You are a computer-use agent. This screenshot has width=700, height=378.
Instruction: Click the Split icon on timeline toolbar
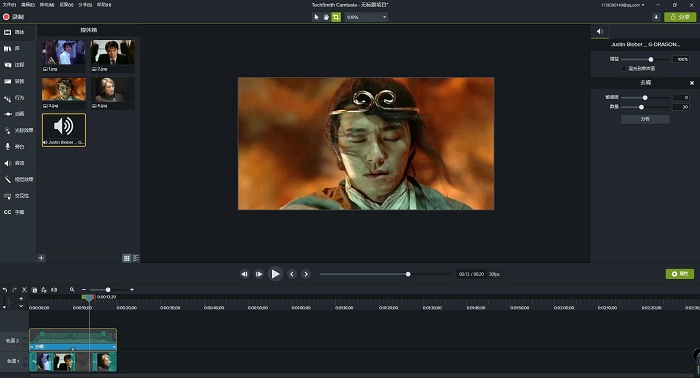(x=54, y=290)
